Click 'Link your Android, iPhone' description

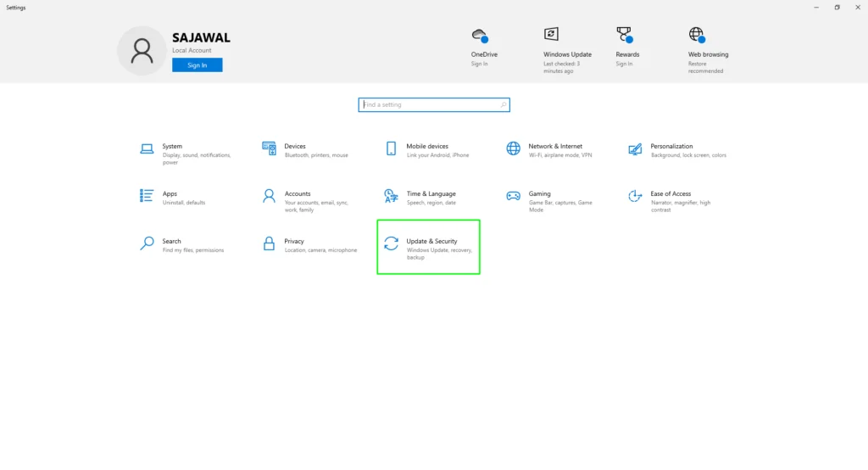point(437,155)
